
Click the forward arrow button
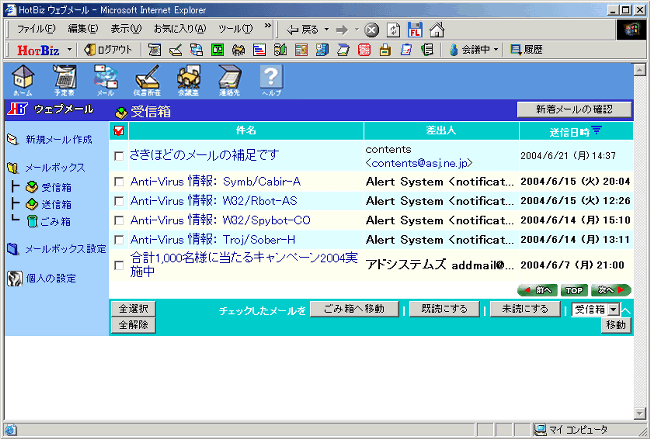tap(342, 30)
